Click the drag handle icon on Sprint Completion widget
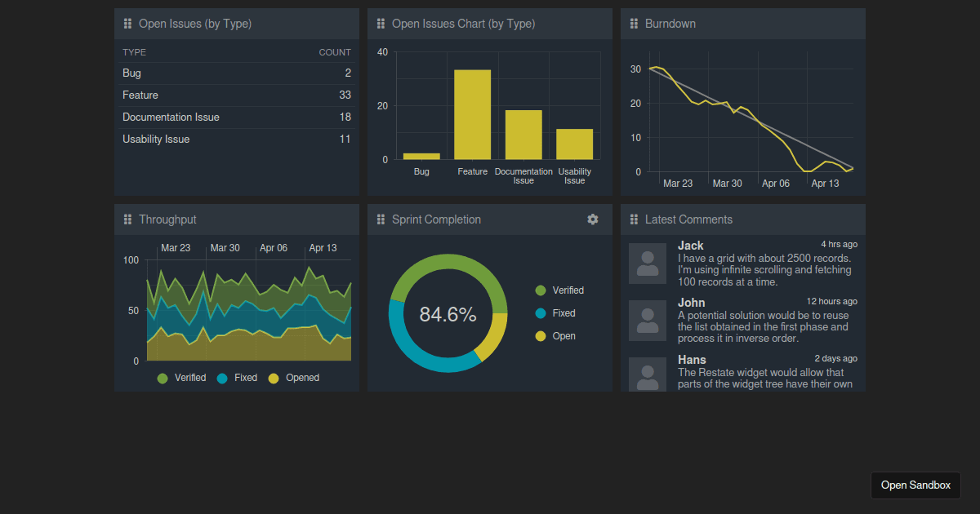The height and width of the screenshot is (514, 980). (381, 219)
